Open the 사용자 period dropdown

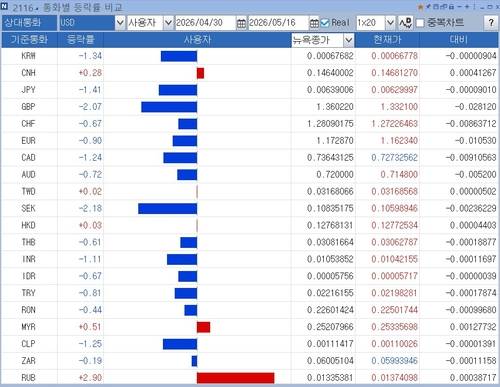168,23
